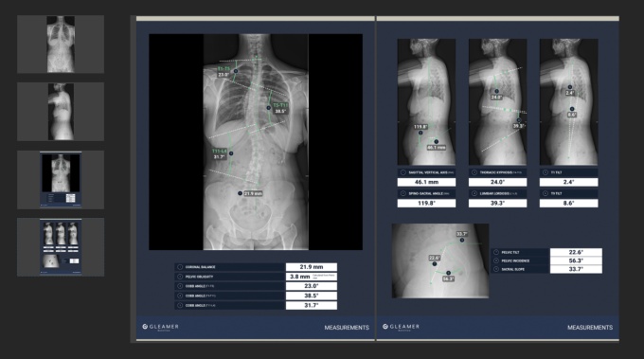This screenshot has width=644, height=359.
Task: Click the pelvis close-up X-ray image
Action: pos(440,260)
